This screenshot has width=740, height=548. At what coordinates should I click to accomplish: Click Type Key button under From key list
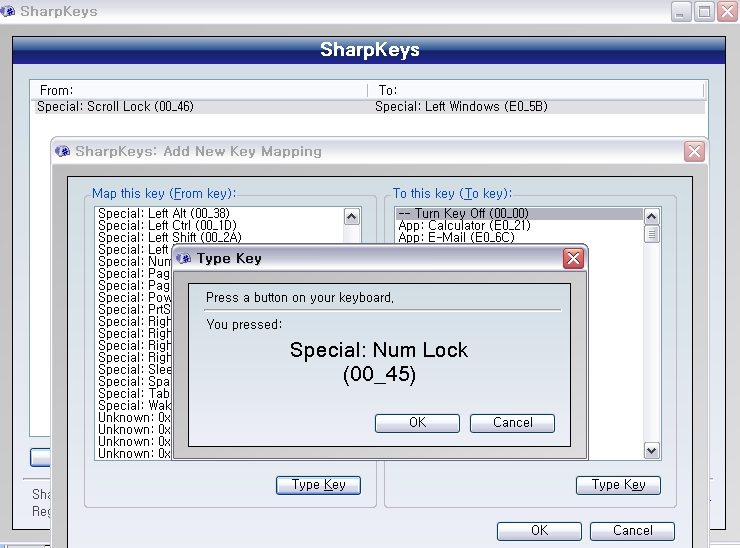tap(319, 485)
